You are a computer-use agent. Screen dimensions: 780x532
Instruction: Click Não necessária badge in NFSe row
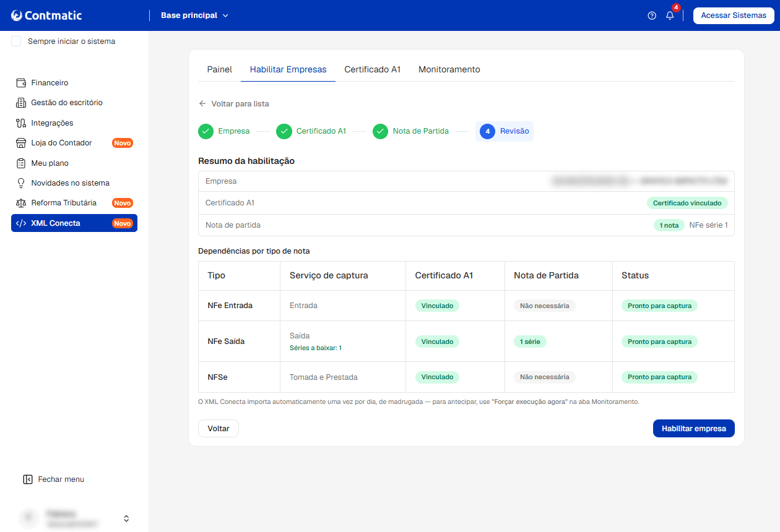[545, 377]
